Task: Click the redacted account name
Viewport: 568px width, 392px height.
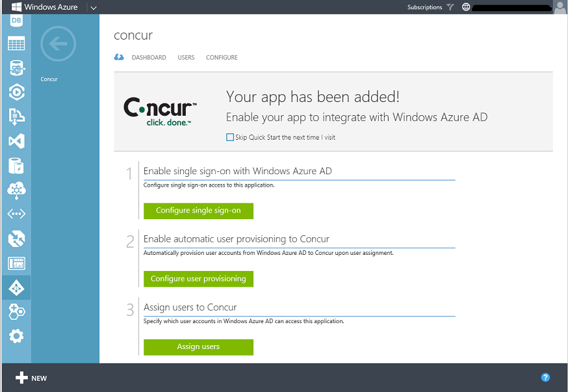Action: coord(512,8)
